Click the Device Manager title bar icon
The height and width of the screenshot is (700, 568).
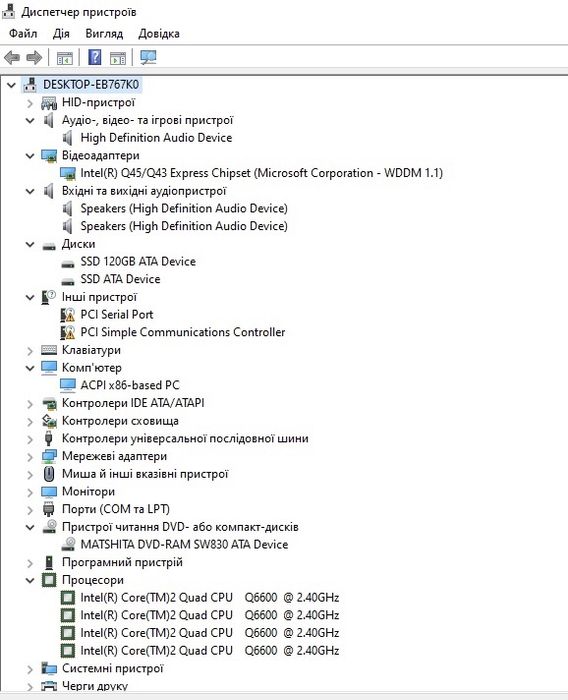(9, 11)
